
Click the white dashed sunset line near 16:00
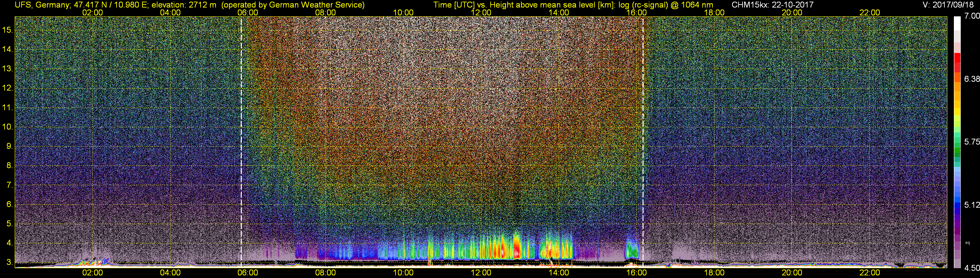point(643,141)
